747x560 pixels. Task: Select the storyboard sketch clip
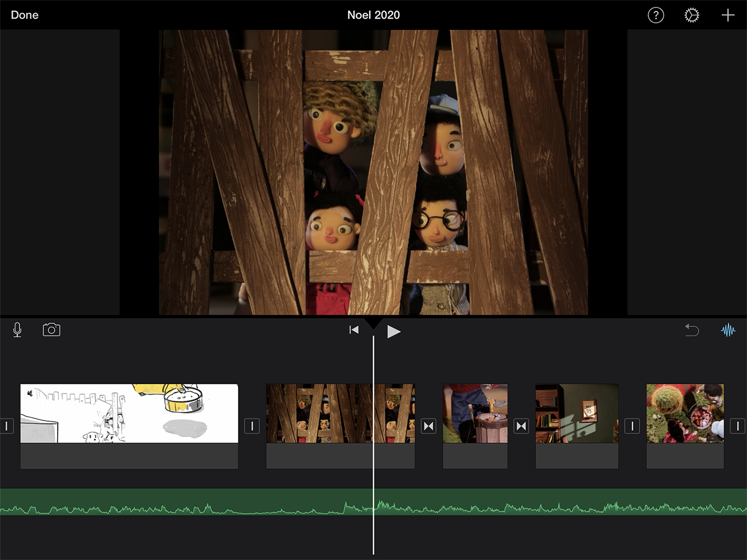(x=129, y=413)
